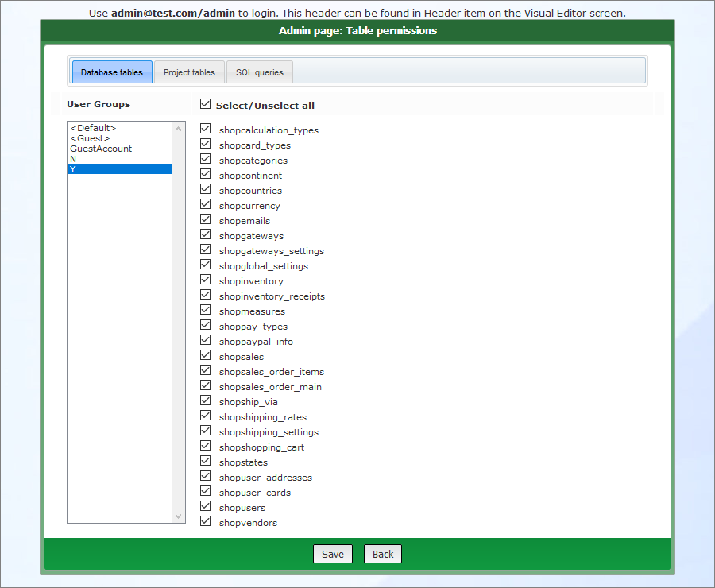Click the Back button

382,554
